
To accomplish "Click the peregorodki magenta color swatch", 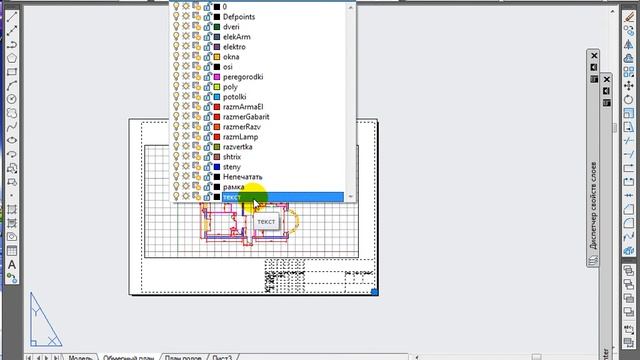I will coord(217,77).
